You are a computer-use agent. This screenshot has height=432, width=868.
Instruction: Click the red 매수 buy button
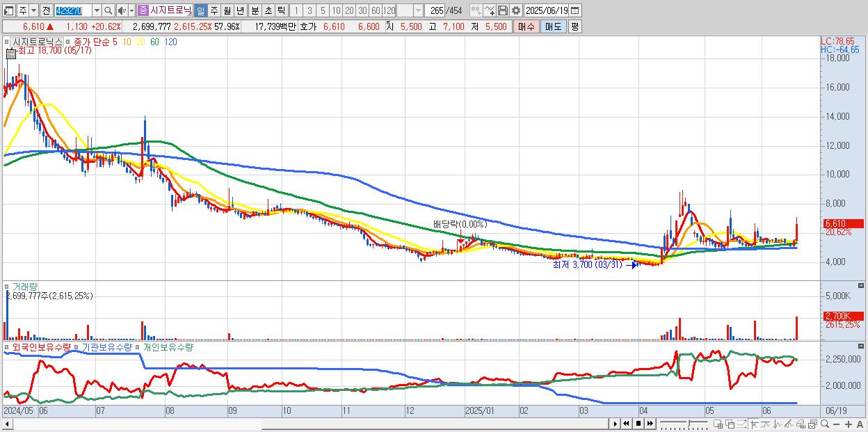coord(526,26)
